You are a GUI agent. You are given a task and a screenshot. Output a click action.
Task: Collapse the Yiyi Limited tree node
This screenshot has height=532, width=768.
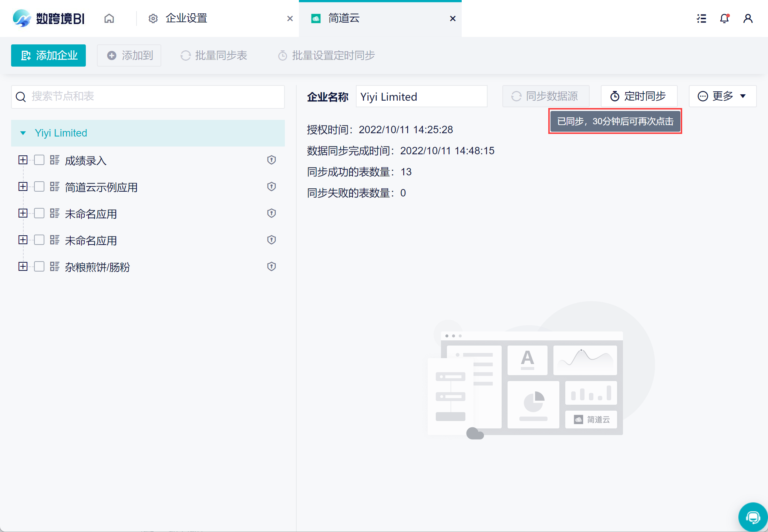(23, 133)
